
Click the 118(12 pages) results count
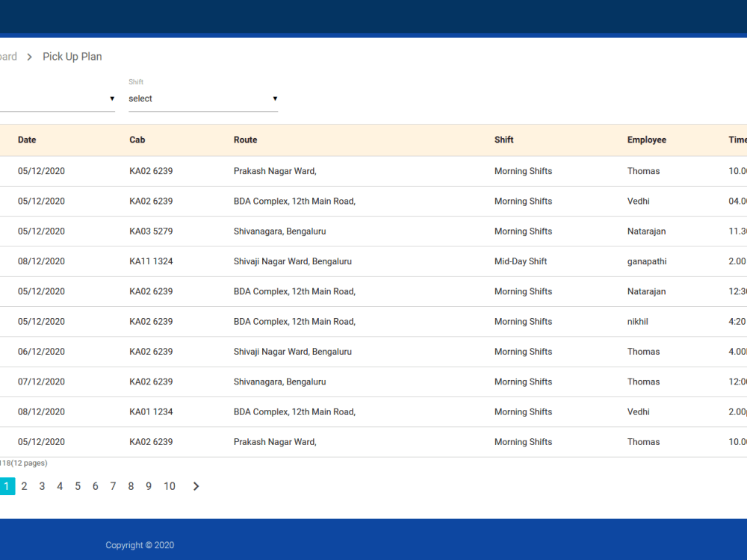coord(24,464)
